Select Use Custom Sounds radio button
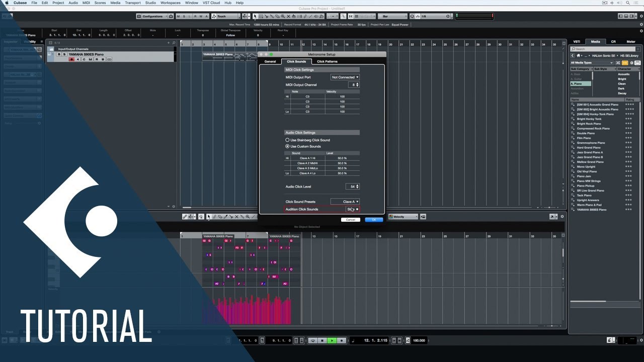Viewport: 644px width, 362px height. tap(288, 146)
